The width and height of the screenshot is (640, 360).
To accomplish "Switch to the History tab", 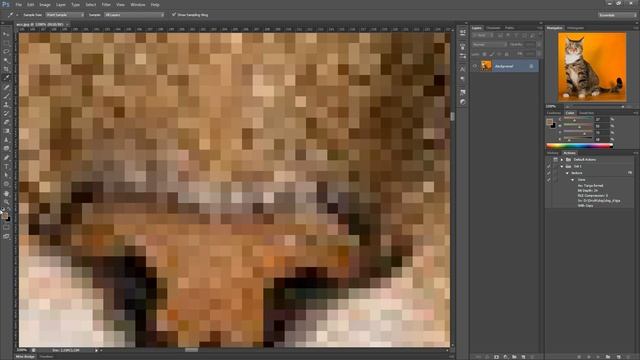I will click(x=553, y=153).
